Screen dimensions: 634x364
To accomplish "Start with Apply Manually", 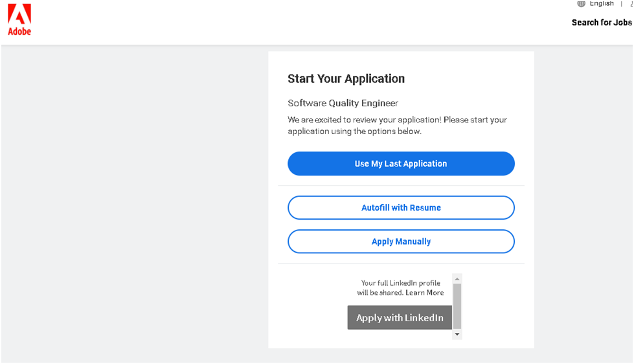I will click(401, 242).
